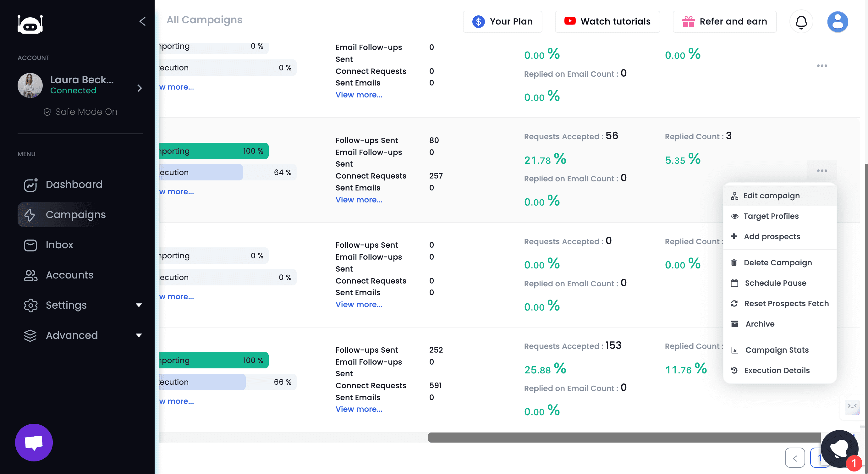
Task: Open the support chat with 1 notification
Action: point(839,448)
